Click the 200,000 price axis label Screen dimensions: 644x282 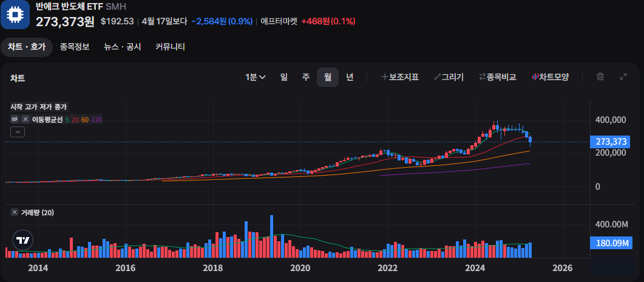coord(611,153)
